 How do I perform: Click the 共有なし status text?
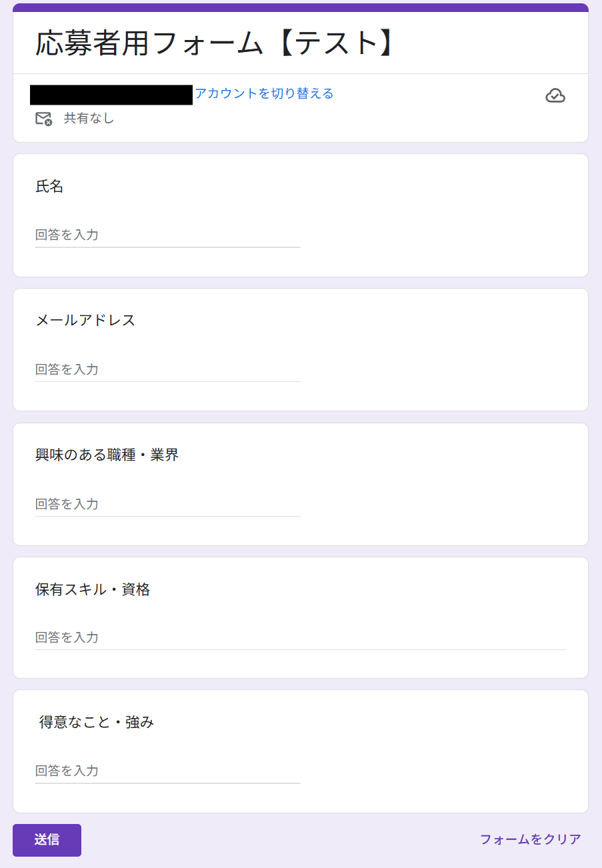tap(89, 119)
